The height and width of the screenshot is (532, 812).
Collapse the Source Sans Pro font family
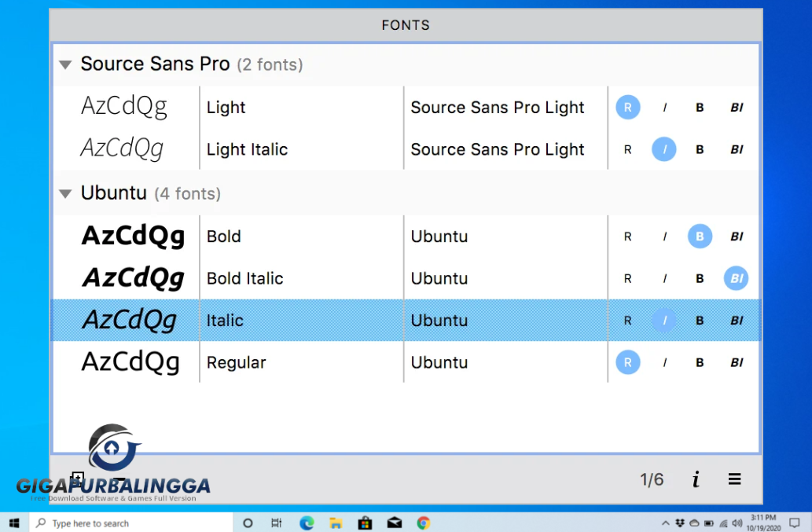(x=65, y=64)
